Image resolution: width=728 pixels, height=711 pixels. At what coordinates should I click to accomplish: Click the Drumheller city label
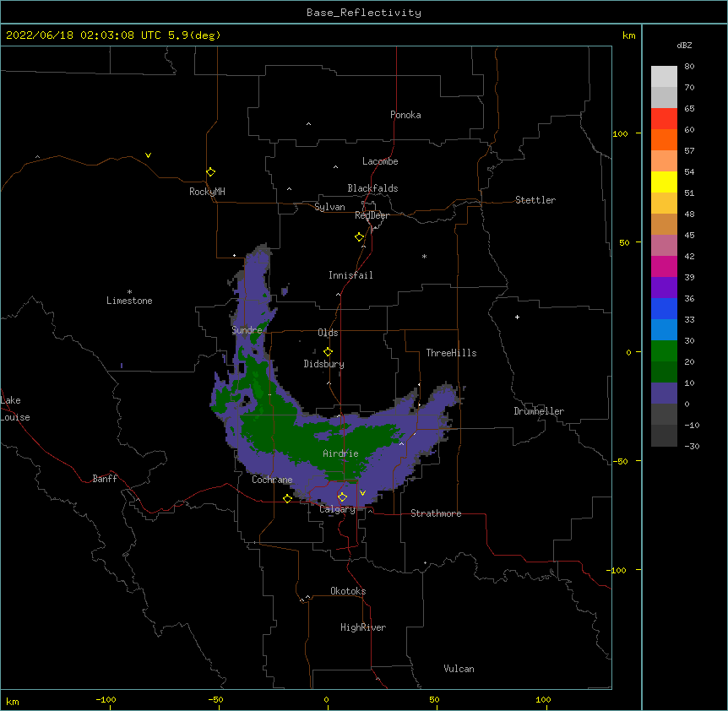click(x=539, y=411)
